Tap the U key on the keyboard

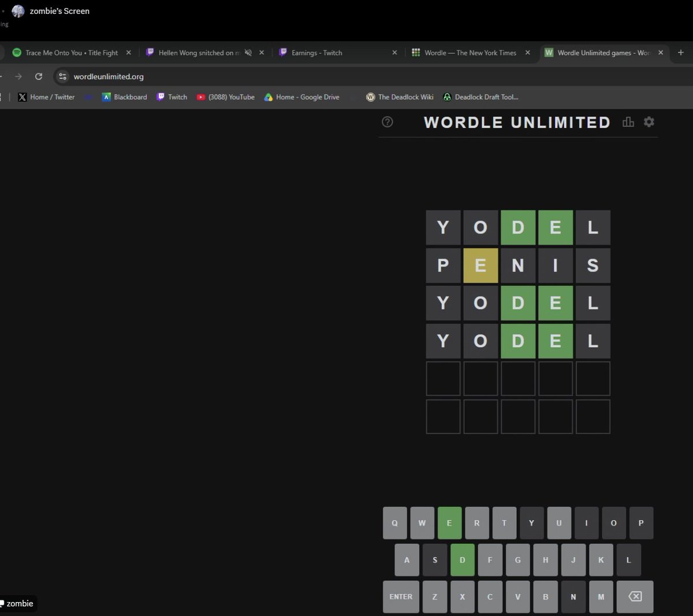point(559,523)
